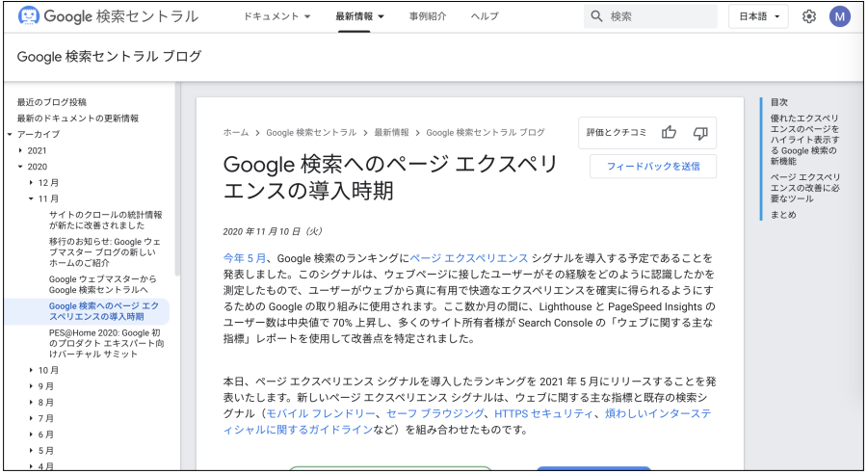Click the 目次 heading in right panel
Viewport: 868px width, 474px height.
pos(778,102)
